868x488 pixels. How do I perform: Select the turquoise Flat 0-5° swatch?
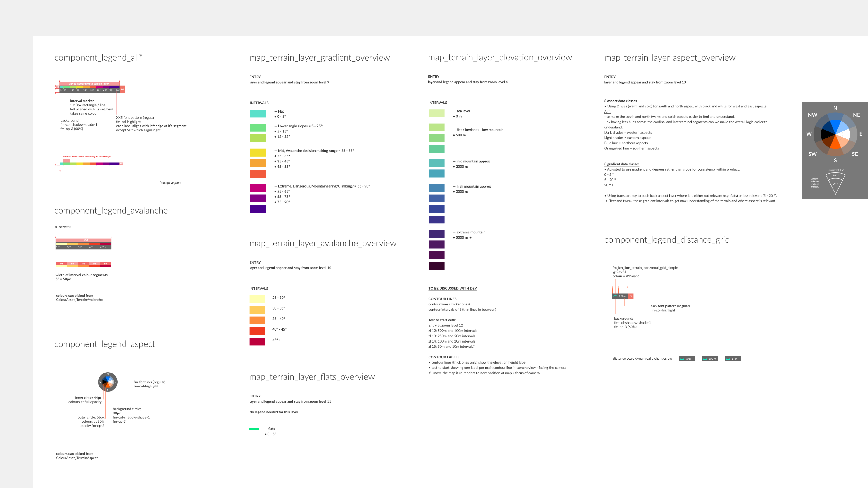coord(258,113)
